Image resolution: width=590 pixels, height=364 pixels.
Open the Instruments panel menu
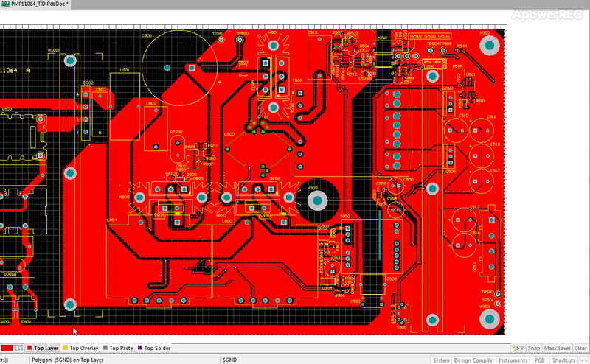(x=513, y=360)
